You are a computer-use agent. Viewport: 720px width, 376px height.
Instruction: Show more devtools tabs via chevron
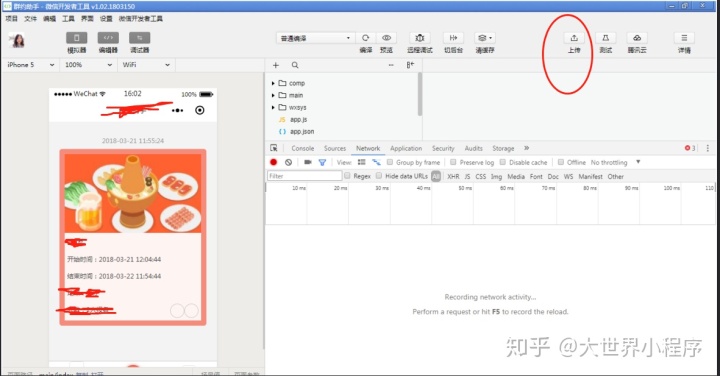[526, 148]
